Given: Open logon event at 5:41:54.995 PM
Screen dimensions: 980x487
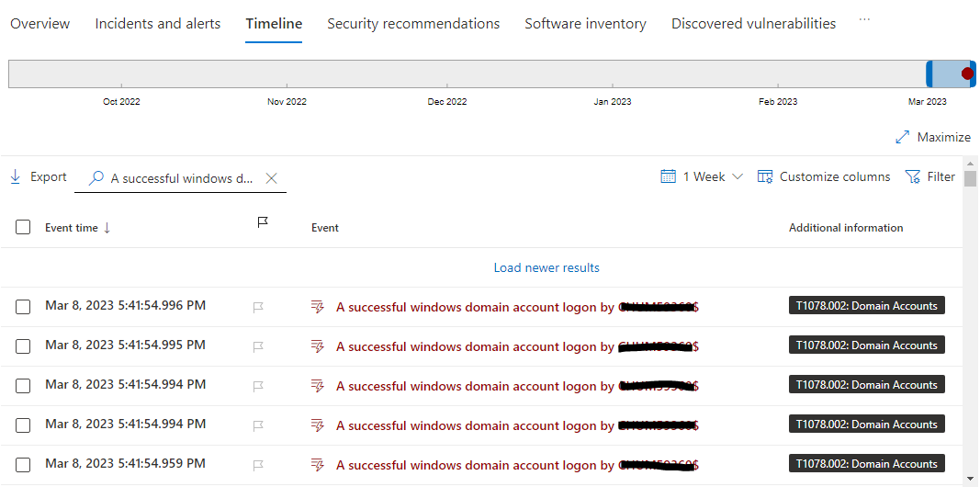Looking at the screenshot, I should coord(517,346).
